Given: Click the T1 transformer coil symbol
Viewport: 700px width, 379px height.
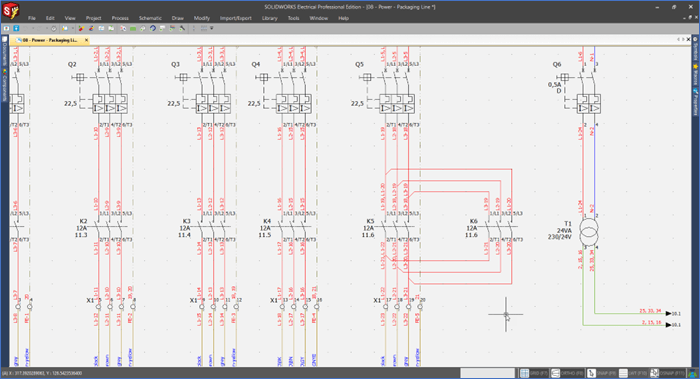Looking at the screenshot, I should [589, 231].
